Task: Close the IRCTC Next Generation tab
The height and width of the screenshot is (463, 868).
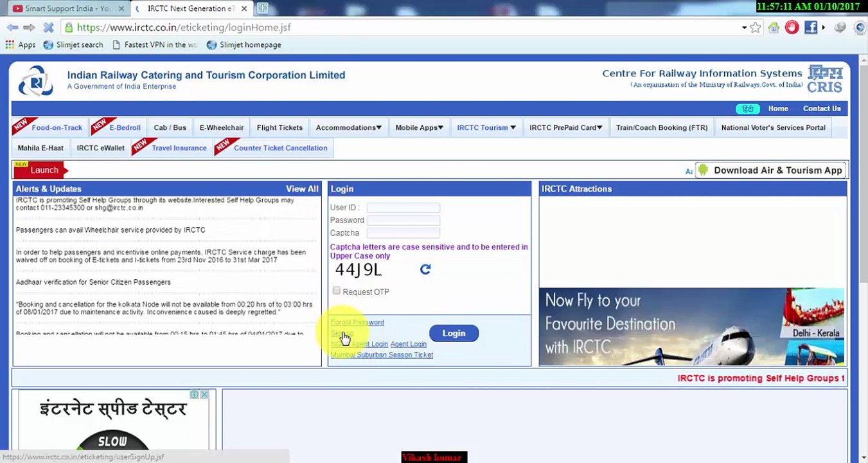Action: 244,8
